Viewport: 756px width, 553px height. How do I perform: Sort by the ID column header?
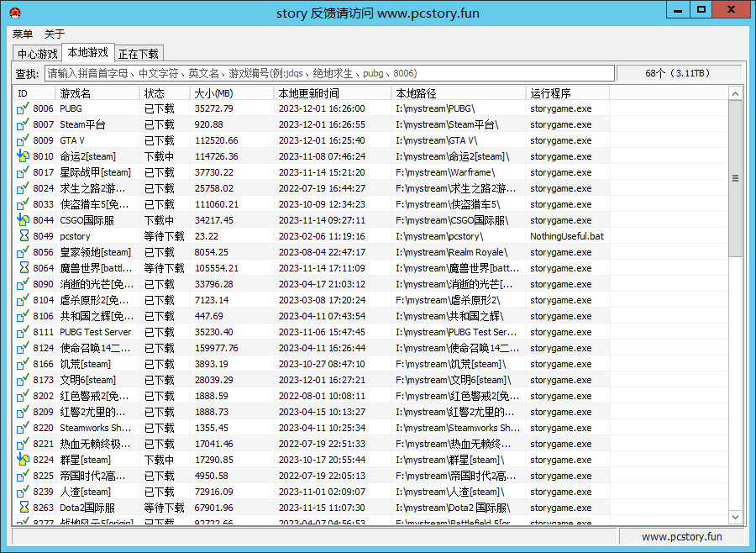pos(34,93)
